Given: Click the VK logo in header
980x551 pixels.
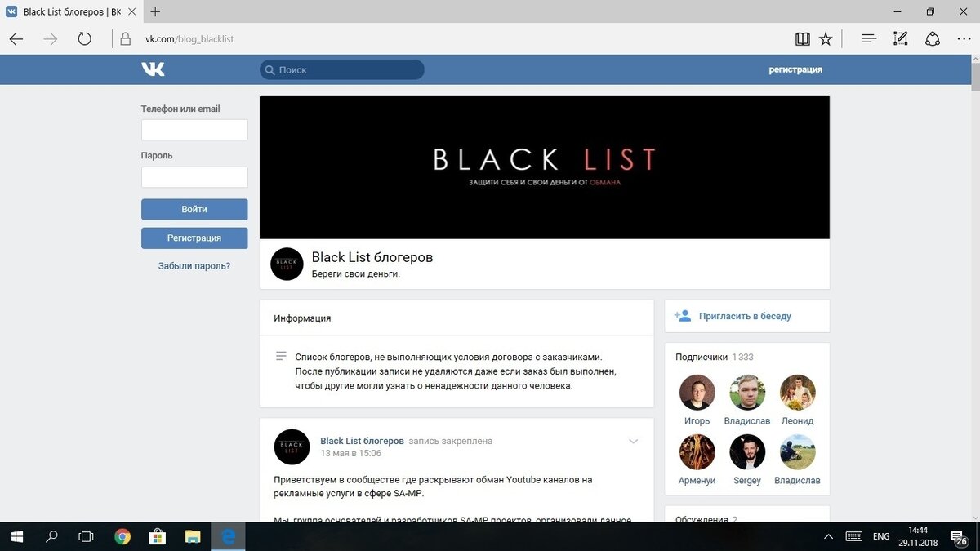Looking at the screenshot, I should [153, 69].
